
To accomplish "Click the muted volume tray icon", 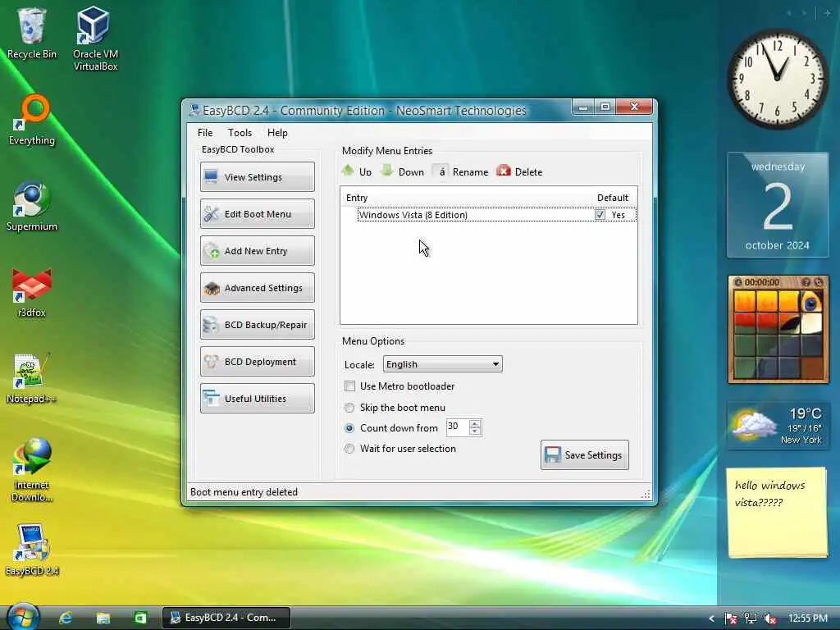I will pyautogui.click(x=770, y=619).
